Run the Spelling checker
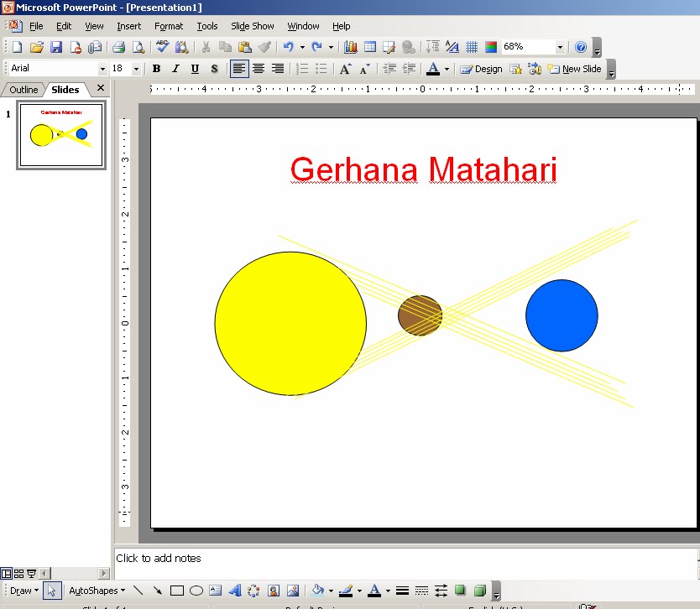Viewport: 700px width, 609px height. pyautogui.click(x=161, y=47)
